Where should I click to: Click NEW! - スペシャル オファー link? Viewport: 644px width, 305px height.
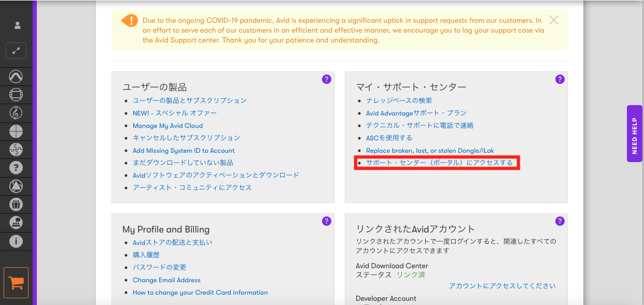pos(175,113)
